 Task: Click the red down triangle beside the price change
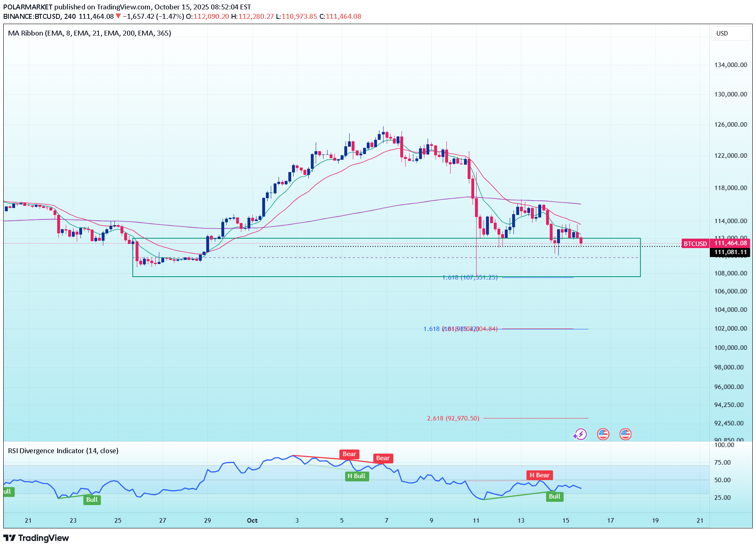coord(118,16)
